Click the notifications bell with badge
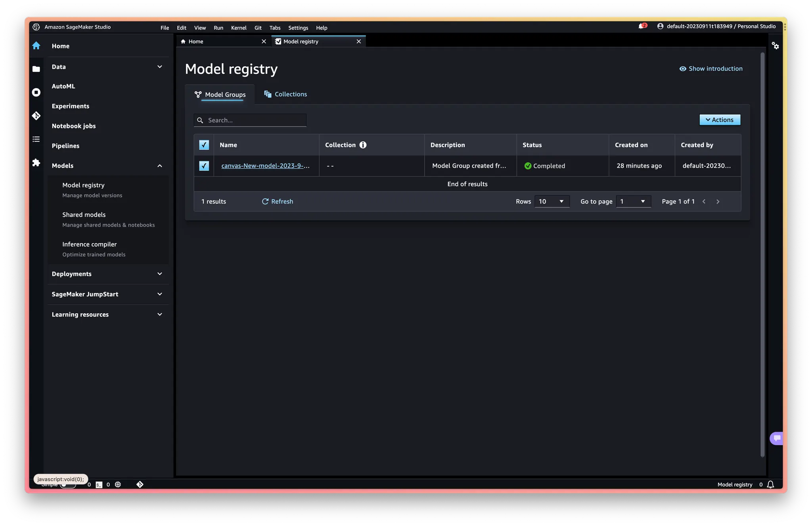Viewport: 812px width, 526px height. pyautogui.click(x=642, y=26)
